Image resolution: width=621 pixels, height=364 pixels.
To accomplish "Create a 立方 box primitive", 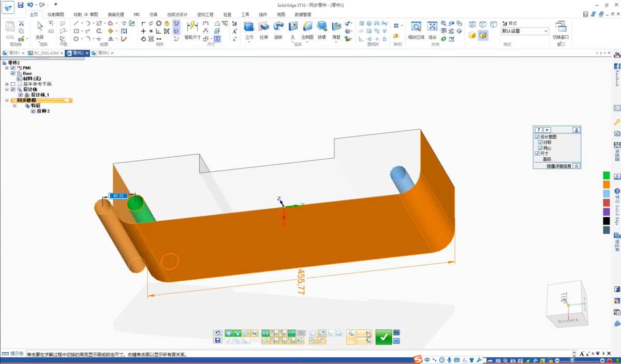I will [x=249, y=30].
